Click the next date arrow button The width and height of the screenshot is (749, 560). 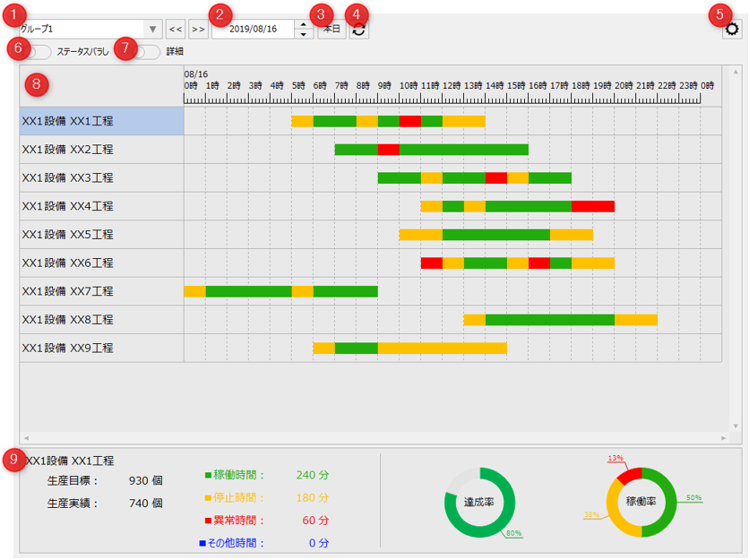pos(197,29)
